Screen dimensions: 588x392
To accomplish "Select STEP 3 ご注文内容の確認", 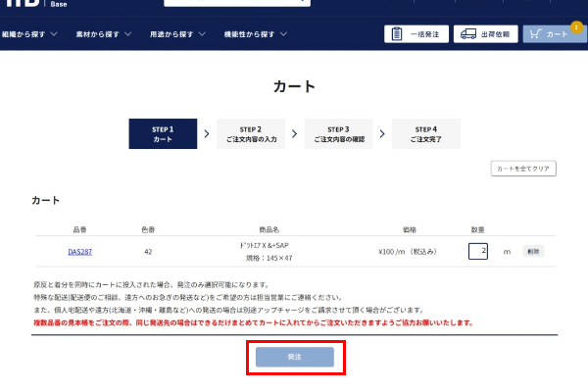I will coord(339,134).
